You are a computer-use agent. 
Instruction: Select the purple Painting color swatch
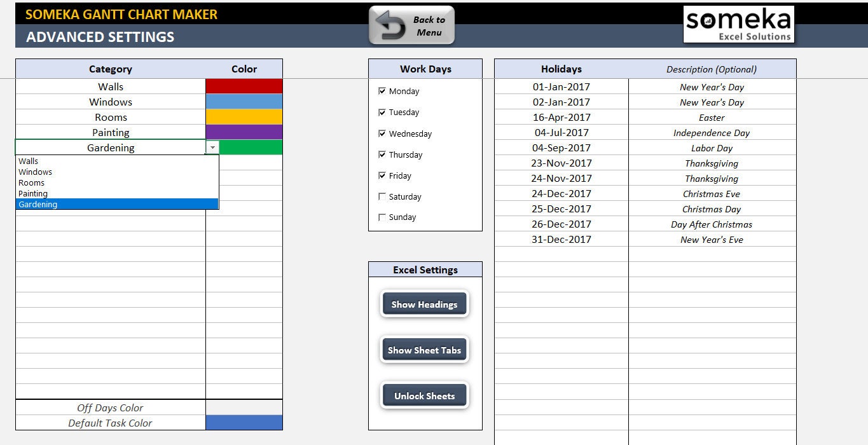[x=244, y=132]
